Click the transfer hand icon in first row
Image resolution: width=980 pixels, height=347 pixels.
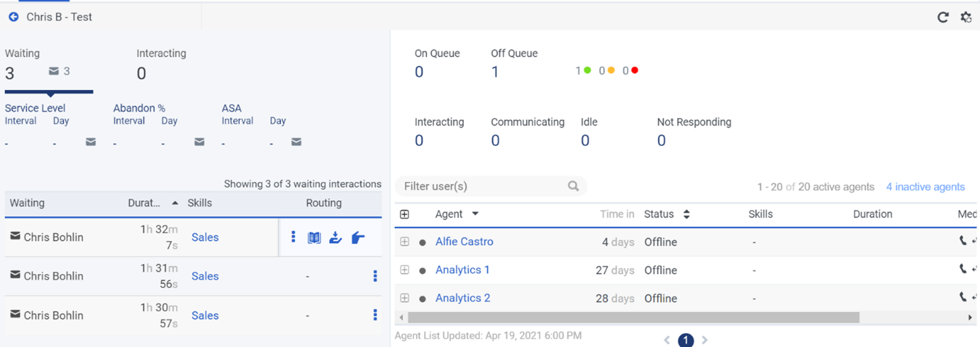[x=358, y=237]
